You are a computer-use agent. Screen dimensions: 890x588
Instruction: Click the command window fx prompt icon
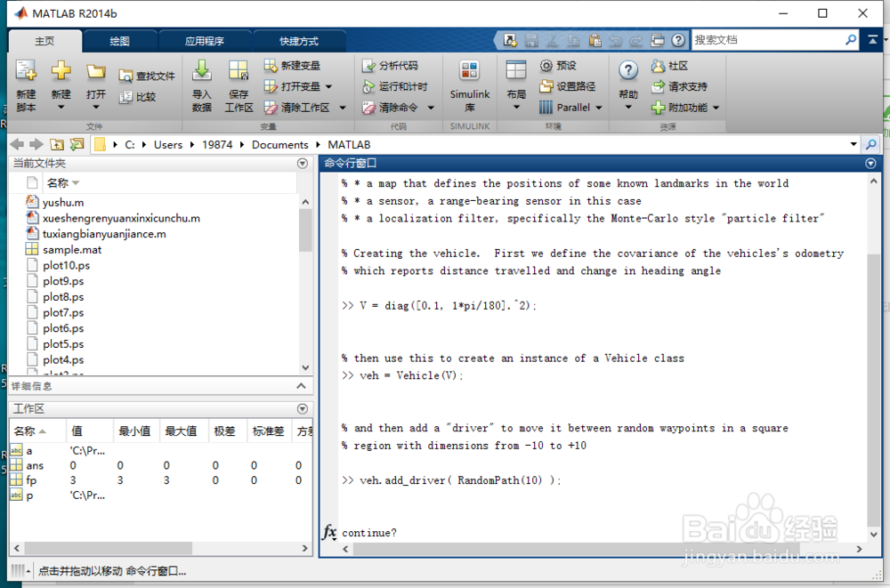[x=330, y=532]
